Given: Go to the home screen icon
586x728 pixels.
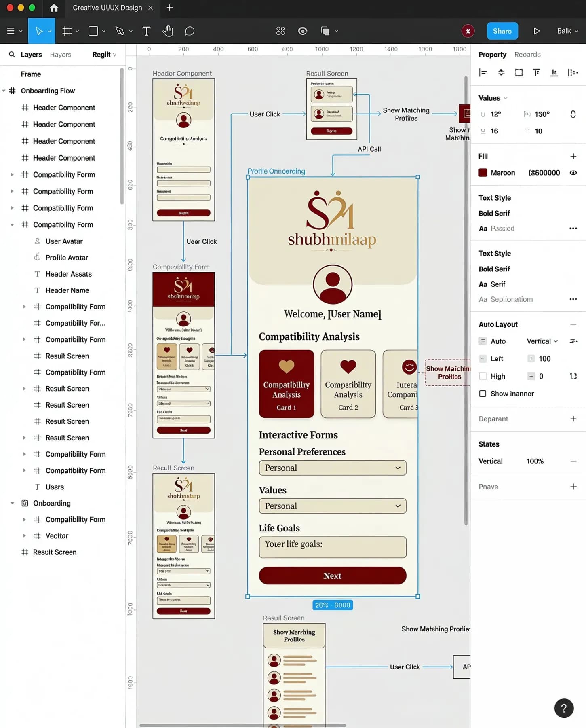Looking at the screenshot, I should [x=54, y=8].
